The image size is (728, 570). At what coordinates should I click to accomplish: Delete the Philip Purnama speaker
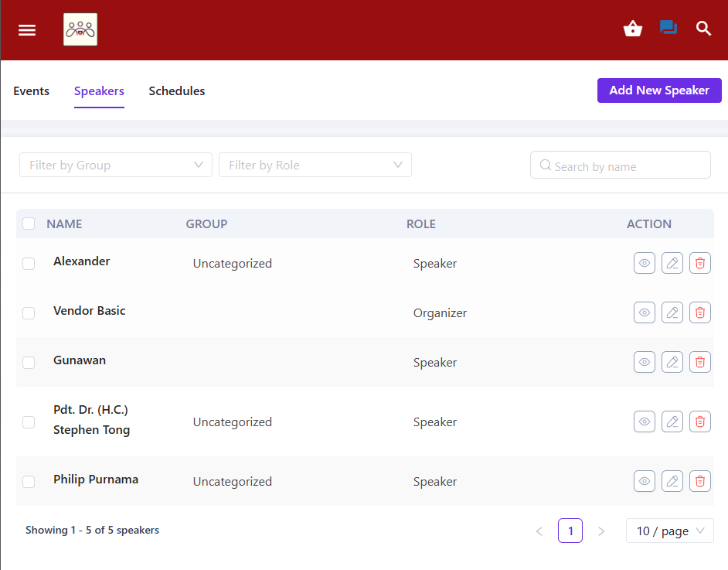[x=700, y=481]
